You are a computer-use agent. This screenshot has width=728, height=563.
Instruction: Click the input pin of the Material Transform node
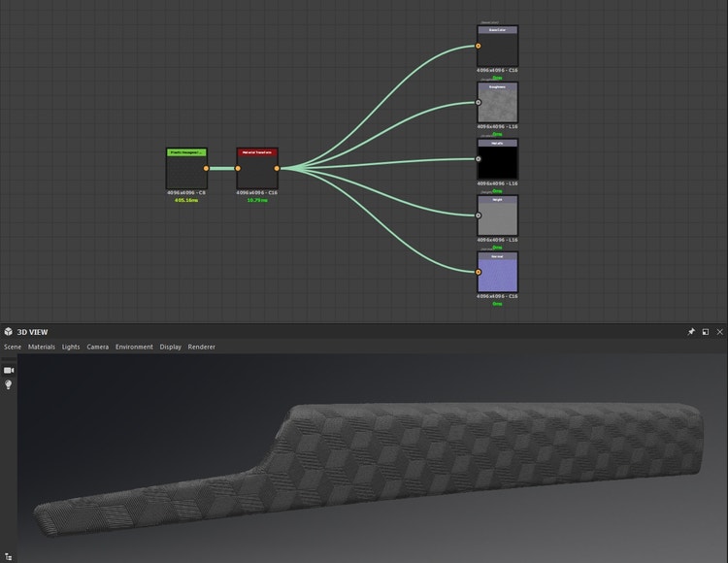[238, 169]
